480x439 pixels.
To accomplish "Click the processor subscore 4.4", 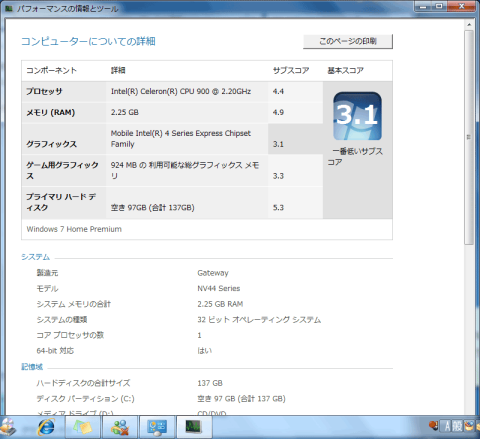I will click(278, 91).
